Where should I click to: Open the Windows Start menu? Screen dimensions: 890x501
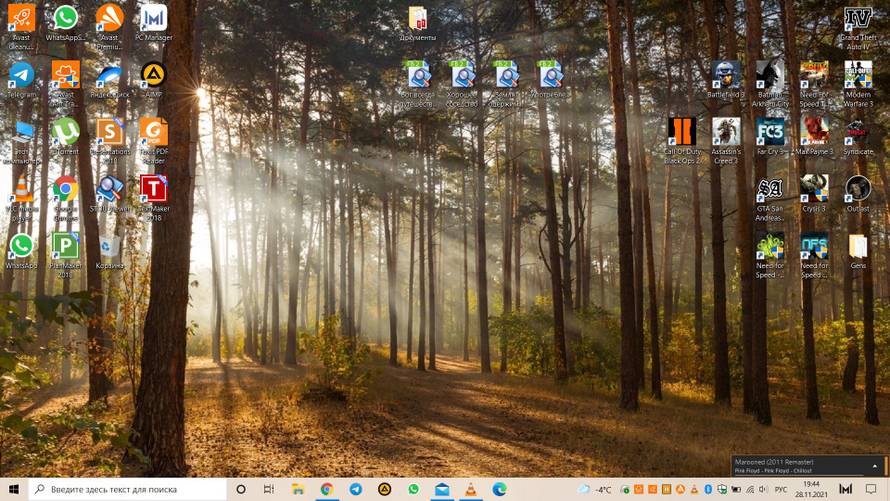tap(14, 489)
